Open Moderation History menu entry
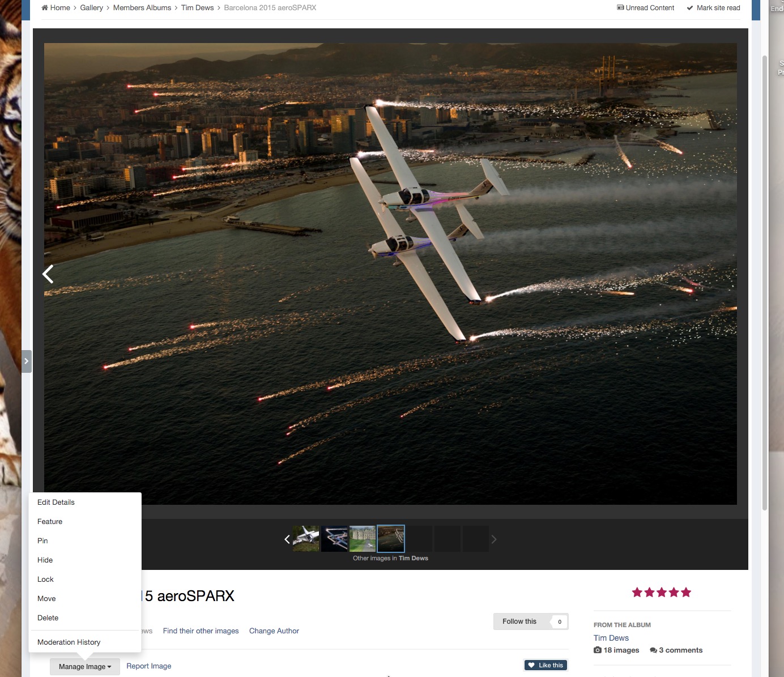 pyautogui.click(x=69, y=642)
